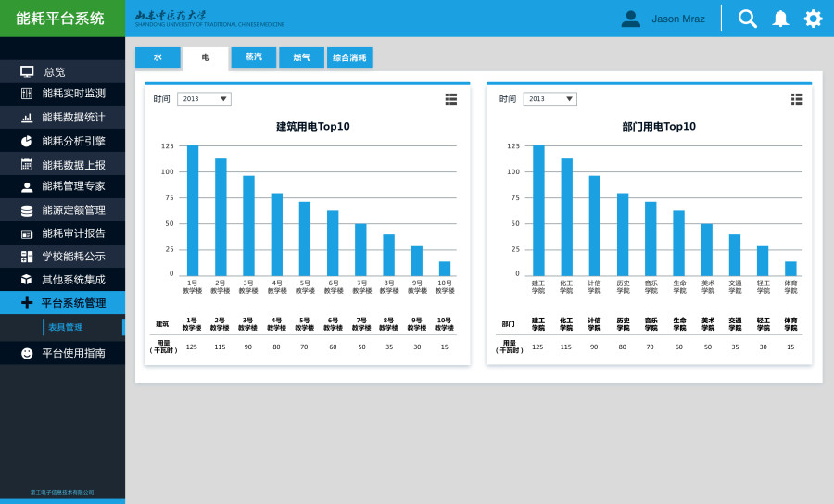Open settings gear icon in header
Viewport: 834px width, 504px height.
pyautogui.click(x=814, y=19)
